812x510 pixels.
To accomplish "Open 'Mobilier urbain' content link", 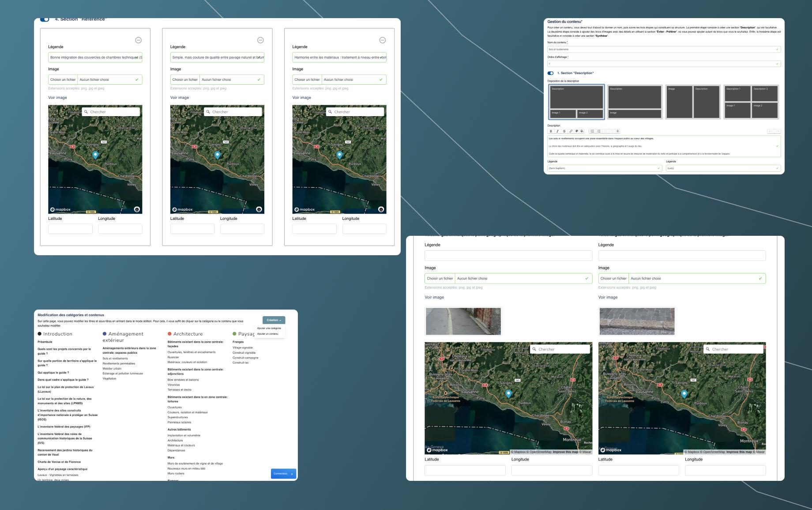I will tap(112, 368).
